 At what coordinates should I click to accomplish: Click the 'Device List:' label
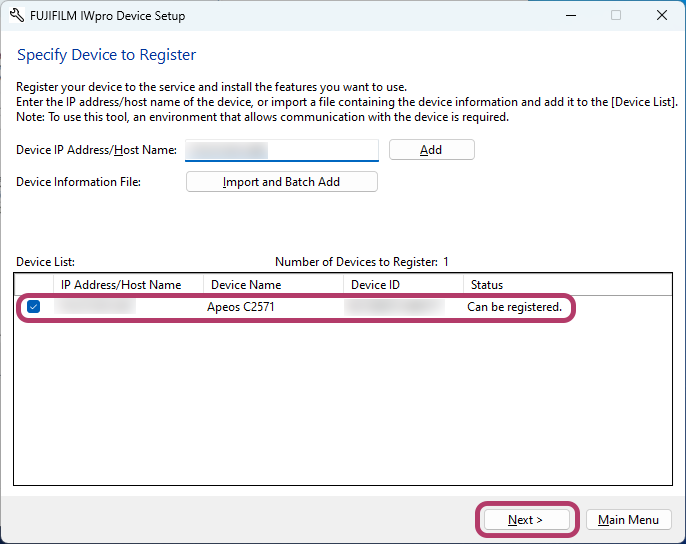(46, 262)
